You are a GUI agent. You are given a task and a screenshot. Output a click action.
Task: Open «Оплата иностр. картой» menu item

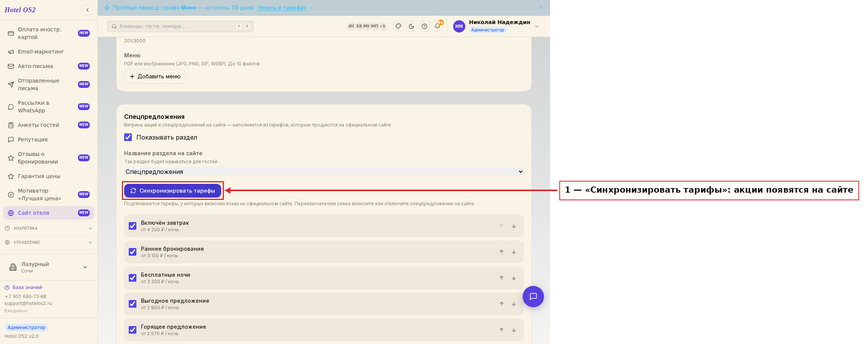click(49, 33)
